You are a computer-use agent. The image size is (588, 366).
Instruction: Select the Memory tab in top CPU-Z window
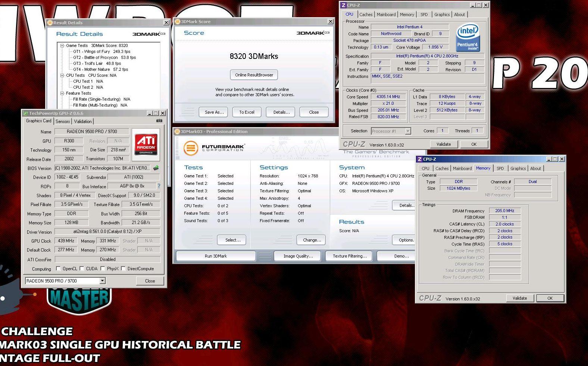coord(407,15)
